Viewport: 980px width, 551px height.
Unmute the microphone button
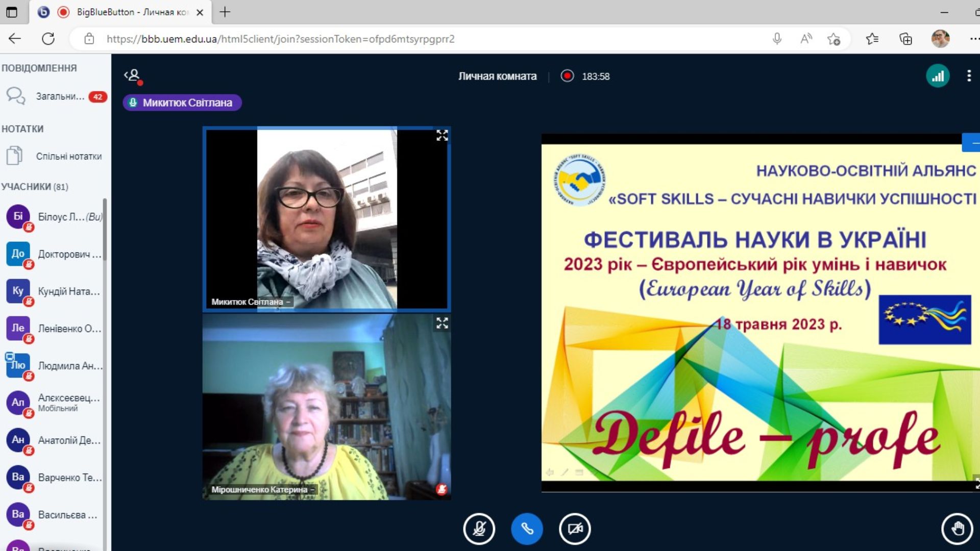(x=479, y=529)
